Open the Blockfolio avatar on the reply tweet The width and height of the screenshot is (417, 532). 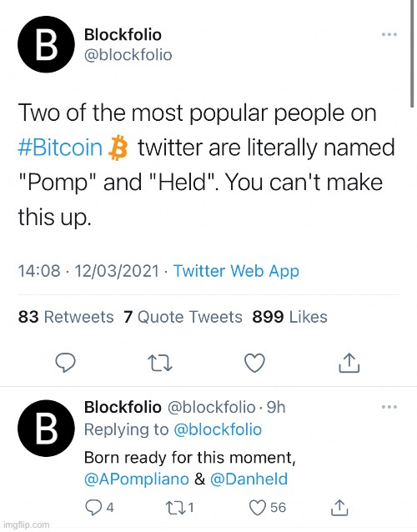coord(46,428)
